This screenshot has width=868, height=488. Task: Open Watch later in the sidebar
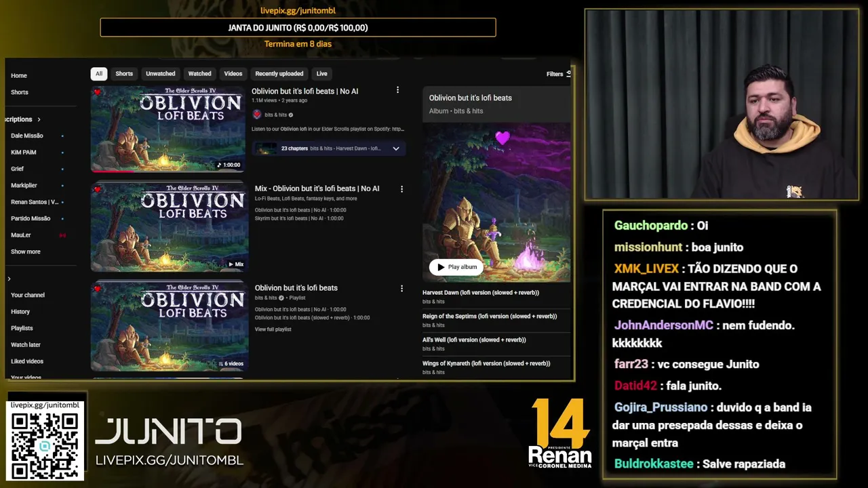[x=26, y=345]
